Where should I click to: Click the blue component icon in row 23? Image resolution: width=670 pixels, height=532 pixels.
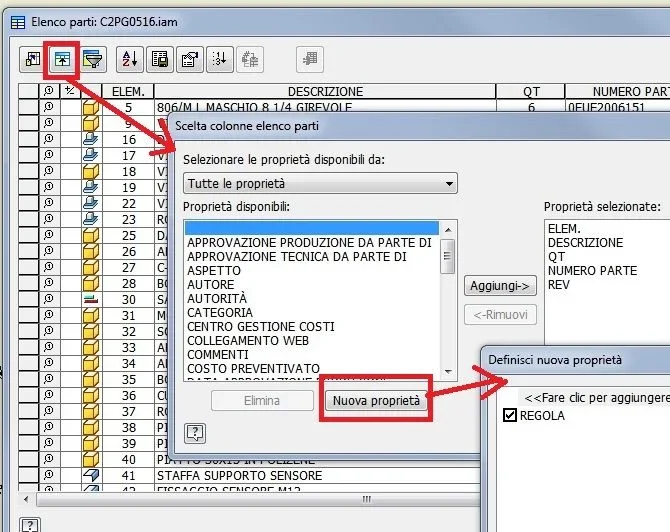coord(91,219)
